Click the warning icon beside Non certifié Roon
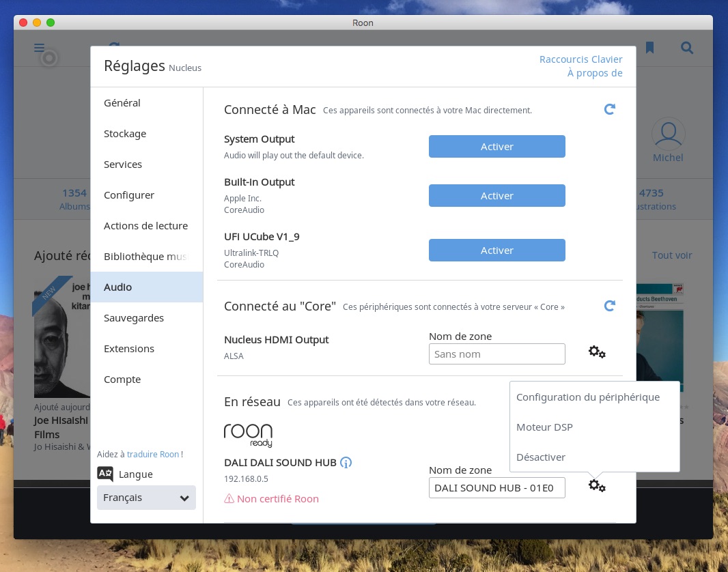 click(x=229, y=499)
